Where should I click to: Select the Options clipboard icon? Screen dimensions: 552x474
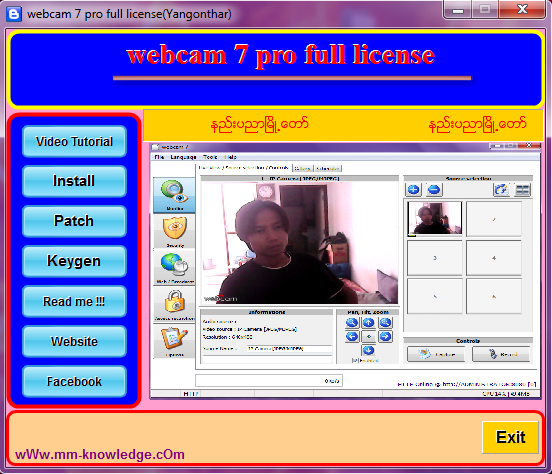(x=174, y=341)
